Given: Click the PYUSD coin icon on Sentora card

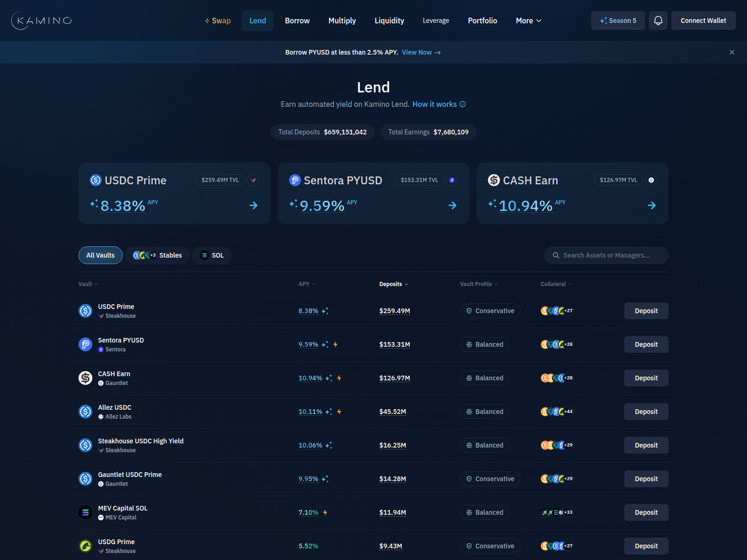Looking at the screenshot, I should 295,180.
